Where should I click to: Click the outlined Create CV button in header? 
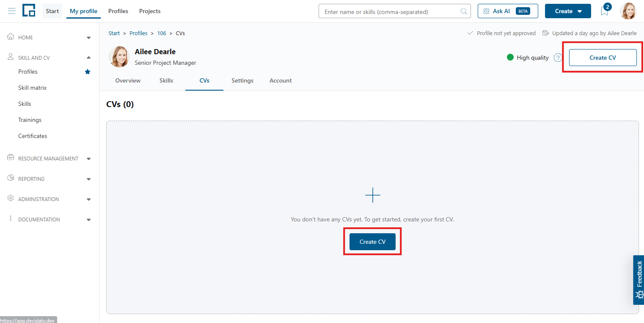point(603,58)
